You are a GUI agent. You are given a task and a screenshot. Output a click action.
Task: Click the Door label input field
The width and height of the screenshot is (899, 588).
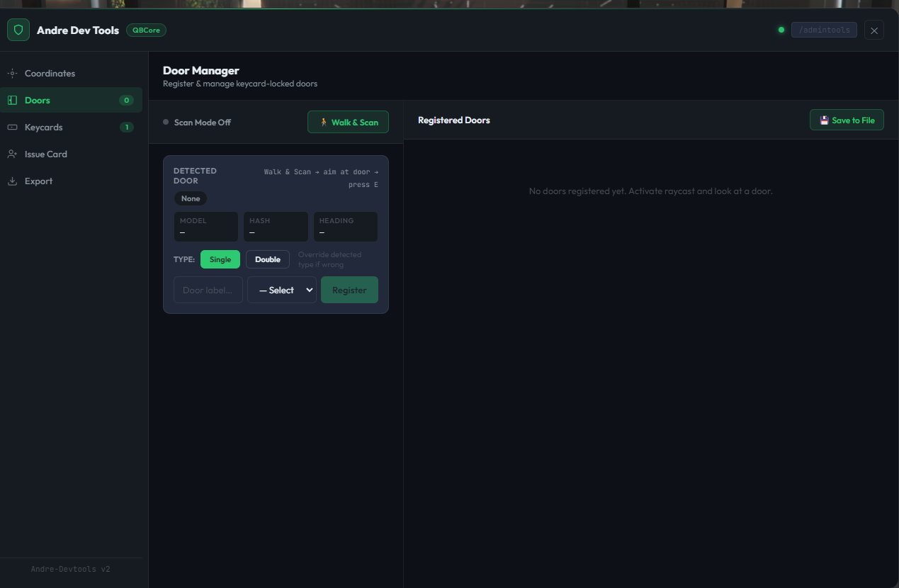(x=208, y=290)
